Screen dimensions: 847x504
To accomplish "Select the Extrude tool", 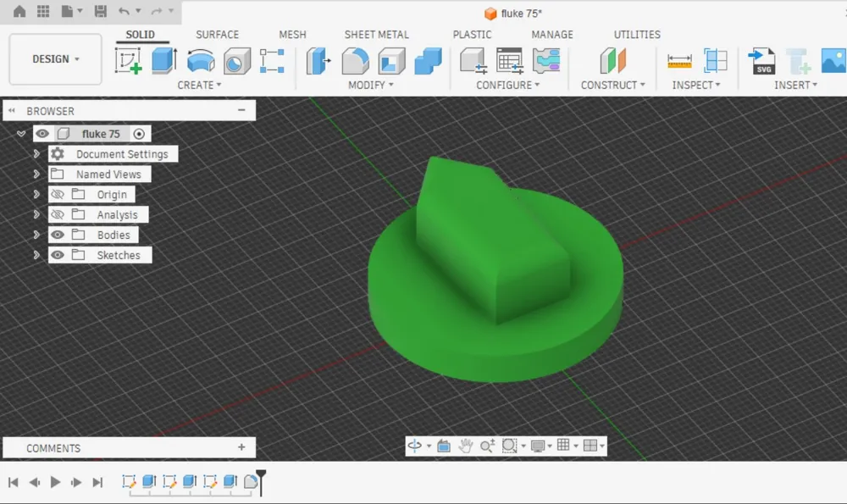I will pos(164,60).
